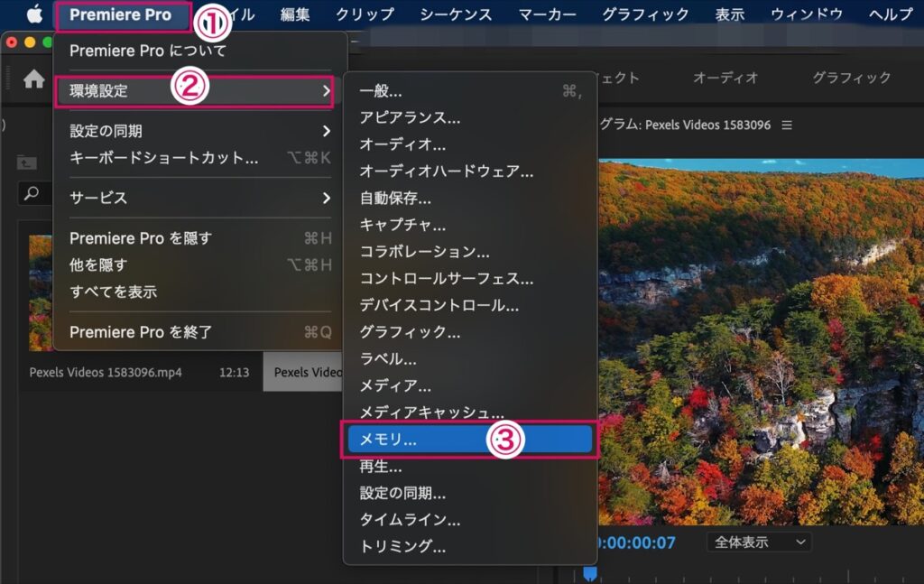Open the ヘルプ menu
924x584 pixels.
pos(891,14)
